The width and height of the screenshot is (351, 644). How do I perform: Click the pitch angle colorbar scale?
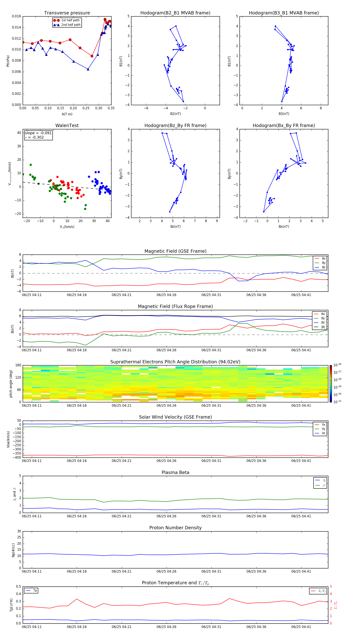click(x=331, y=384)
